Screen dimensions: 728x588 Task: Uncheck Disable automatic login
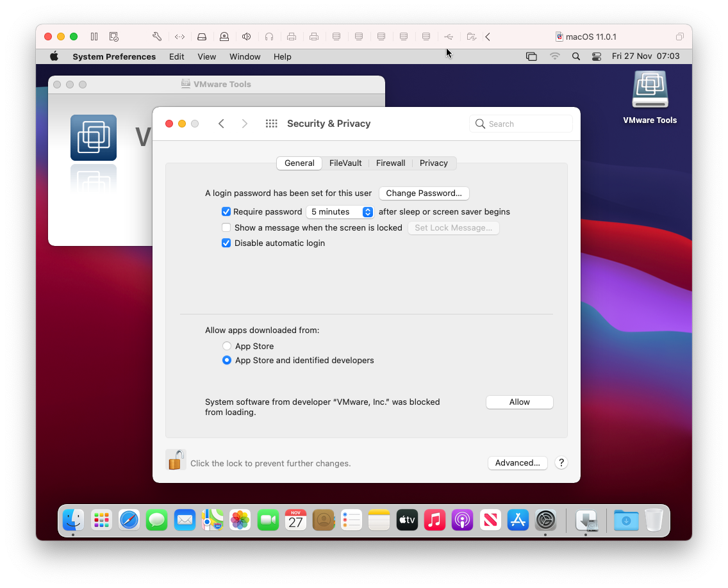pyautogui.click(x=226, y=243)
